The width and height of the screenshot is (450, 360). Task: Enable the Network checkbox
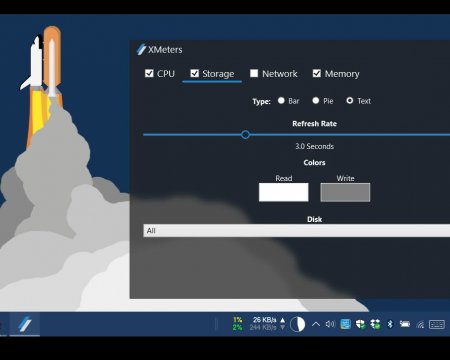[x=254, y=73]
